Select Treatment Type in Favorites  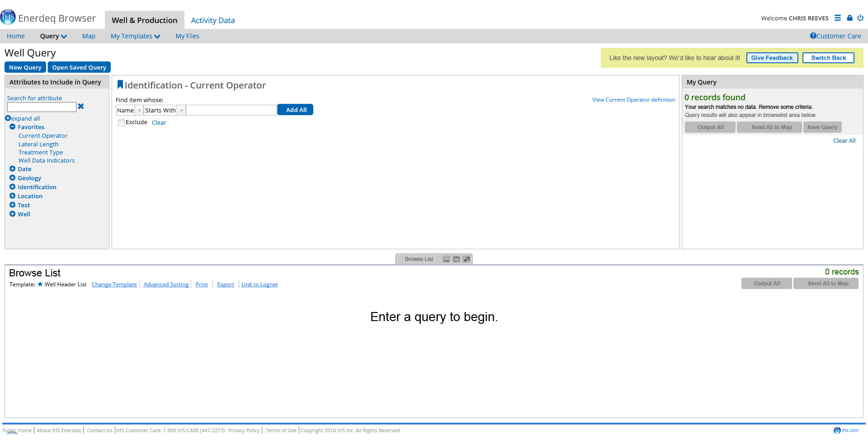41,152
